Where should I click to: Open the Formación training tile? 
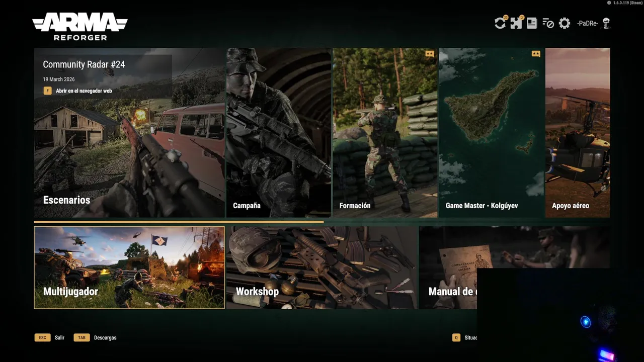pos(385,133)
